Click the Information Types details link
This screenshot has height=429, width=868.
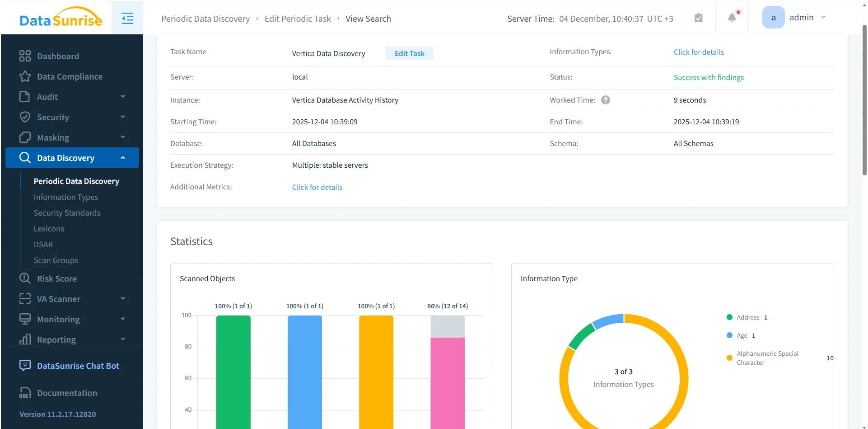[x=698, y=52]
